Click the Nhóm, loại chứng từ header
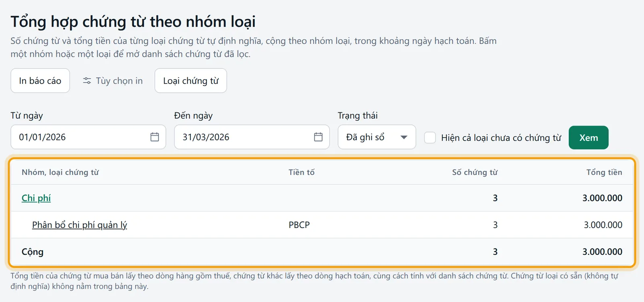This screenshot has height=302, width=644. [x=60, y=172]
